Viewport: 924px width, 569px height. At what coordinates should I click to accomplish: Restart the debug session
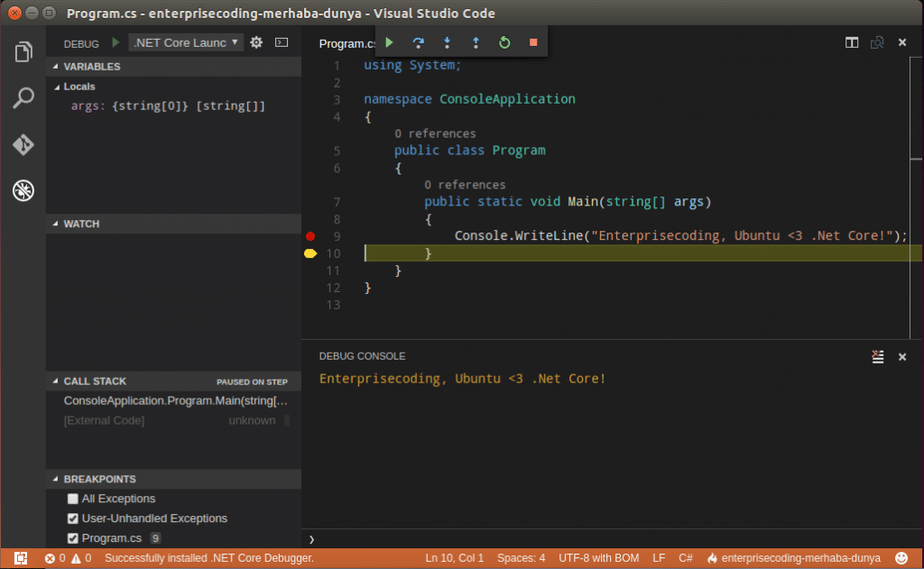(x=504, y=42)
